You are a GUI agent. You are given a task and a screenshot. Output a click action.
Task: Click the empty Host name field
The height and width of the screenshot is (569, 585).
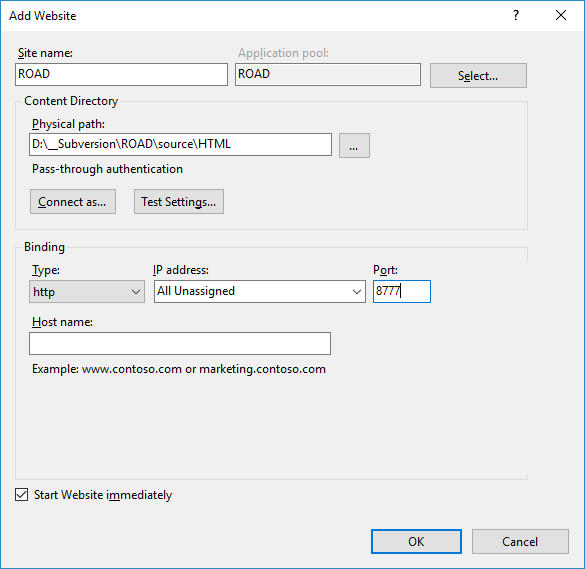180,343
